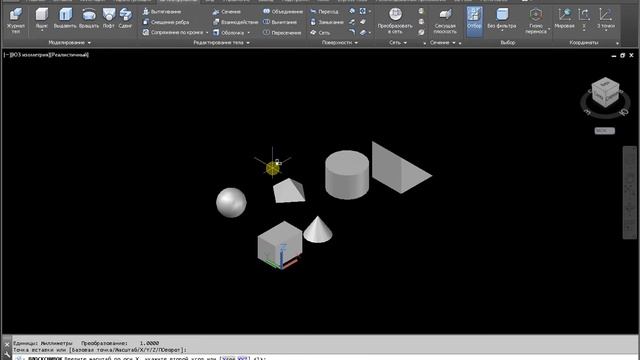Select the sphere object in viewport
640x360 pixels.
231,202
